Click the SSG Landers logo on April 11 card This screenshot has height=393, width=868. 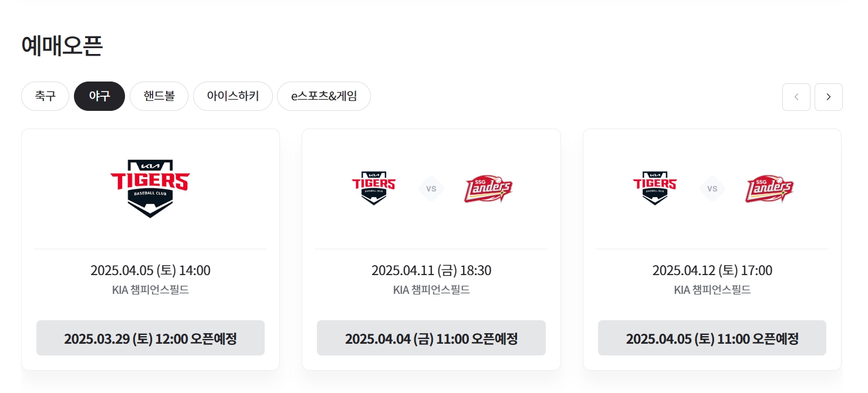(x=488, y=188)
